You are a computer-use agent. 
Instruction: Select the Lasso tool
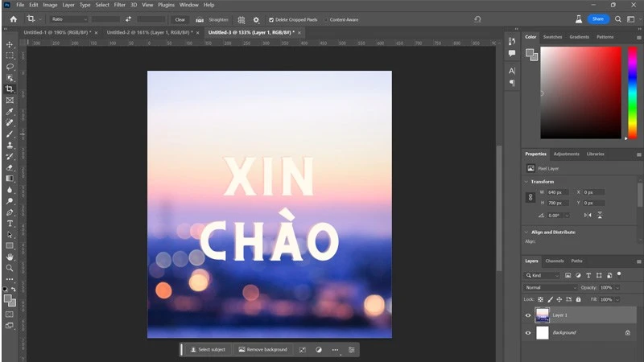pyautogui.click(x=10, y=67)
